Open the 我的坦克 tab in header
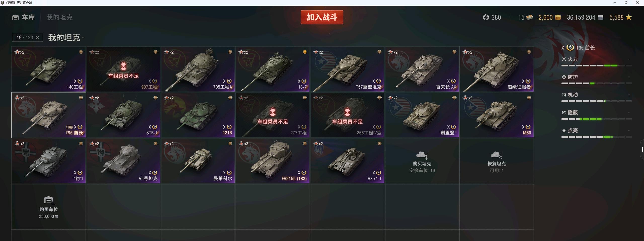 tap(59, 17)
